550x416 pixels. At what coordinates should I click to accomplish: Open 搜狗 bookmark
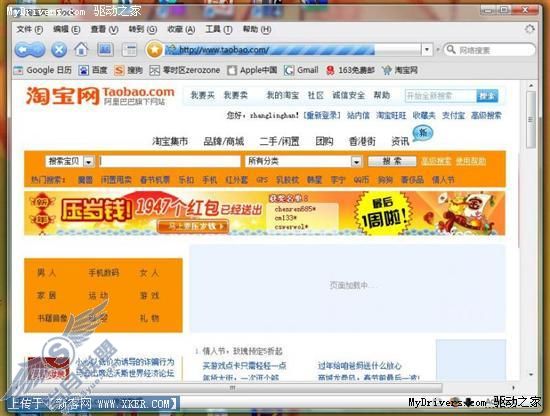tap(128, 70)
